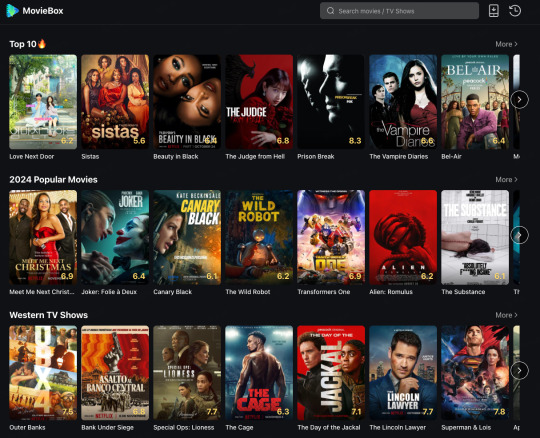Open The Lincoln Lawyer poster
The image size is (540, 438).
[403, 373]
